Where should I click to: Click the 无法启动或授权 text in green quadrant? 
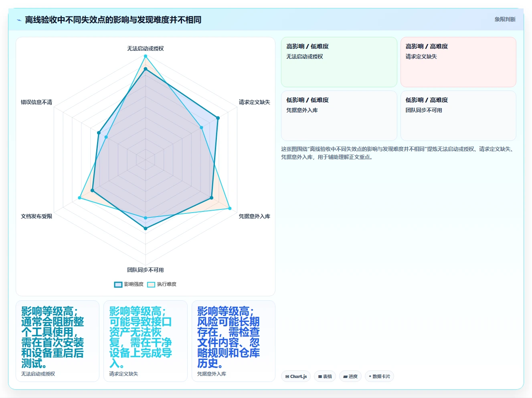305,56
